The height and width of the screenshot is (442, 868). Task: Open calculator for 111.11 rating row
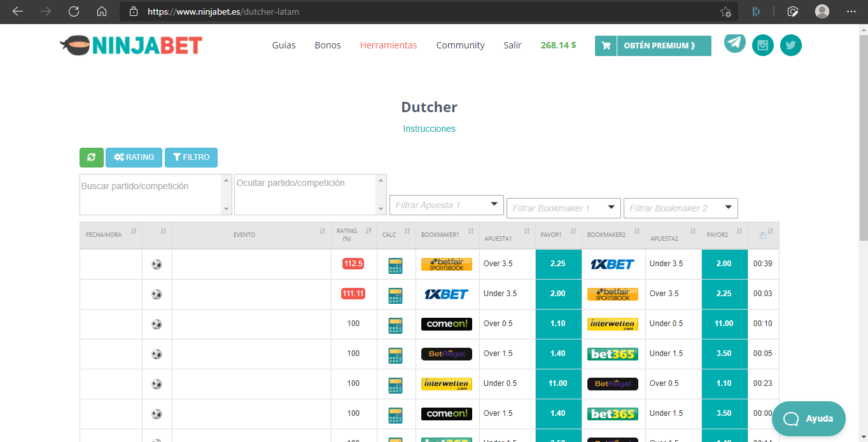(x=395, y=294)
